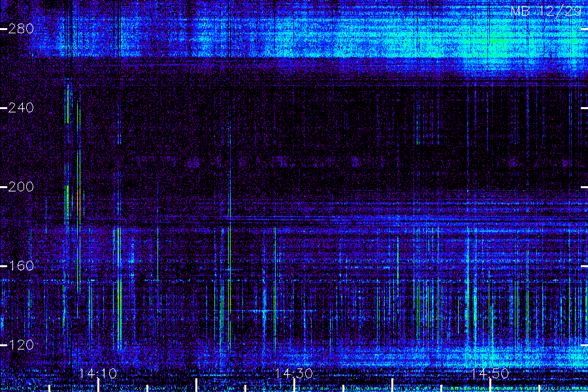Select the 14:30 time label
The width and height of the screenshot is (588, 392).
coord(294,374)
